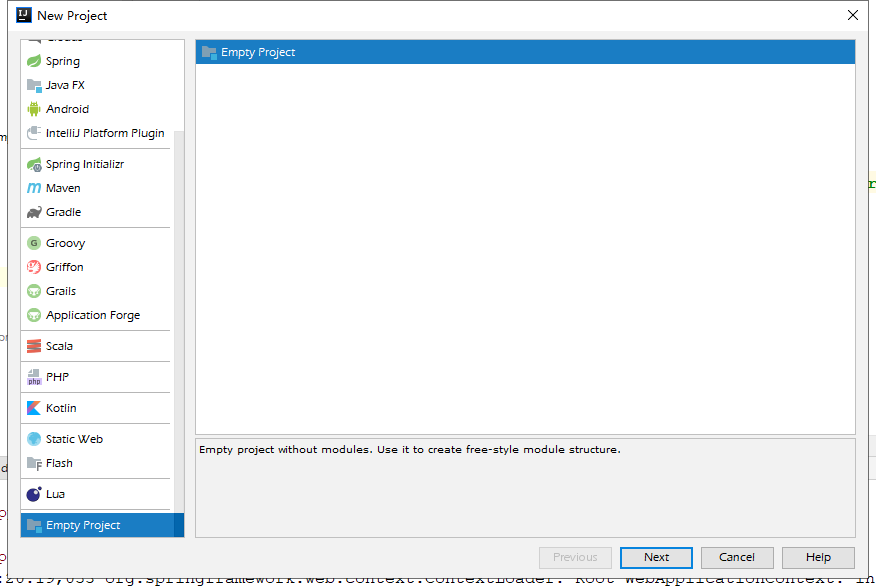Choose the PHP project icon
Viewport: 876px width, 586px height.
pos(34,377)
